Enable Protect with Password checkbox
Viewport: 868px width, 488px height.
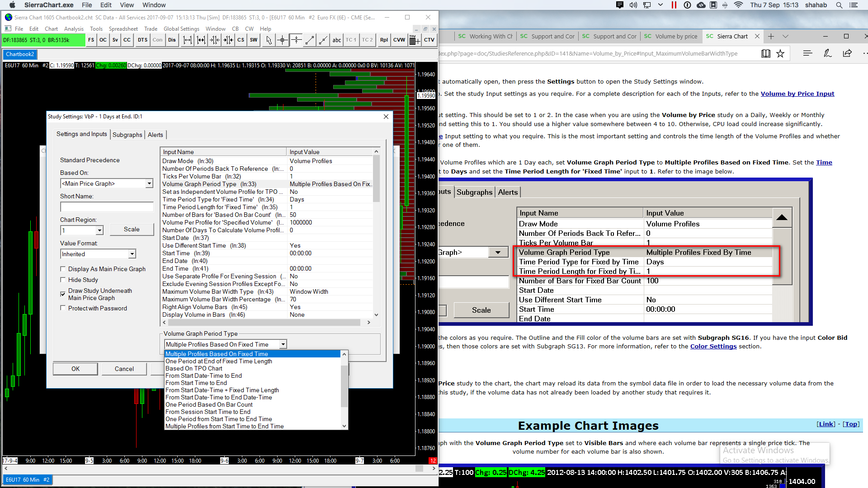click(63, 308)
